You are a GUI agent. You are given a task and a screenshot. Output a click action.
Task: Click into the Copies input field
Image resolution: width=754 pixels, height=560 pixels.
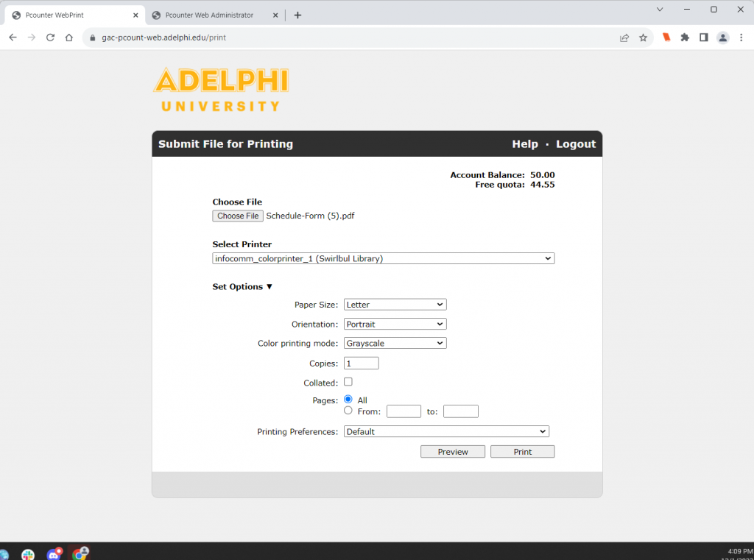(x=361, y=363)
